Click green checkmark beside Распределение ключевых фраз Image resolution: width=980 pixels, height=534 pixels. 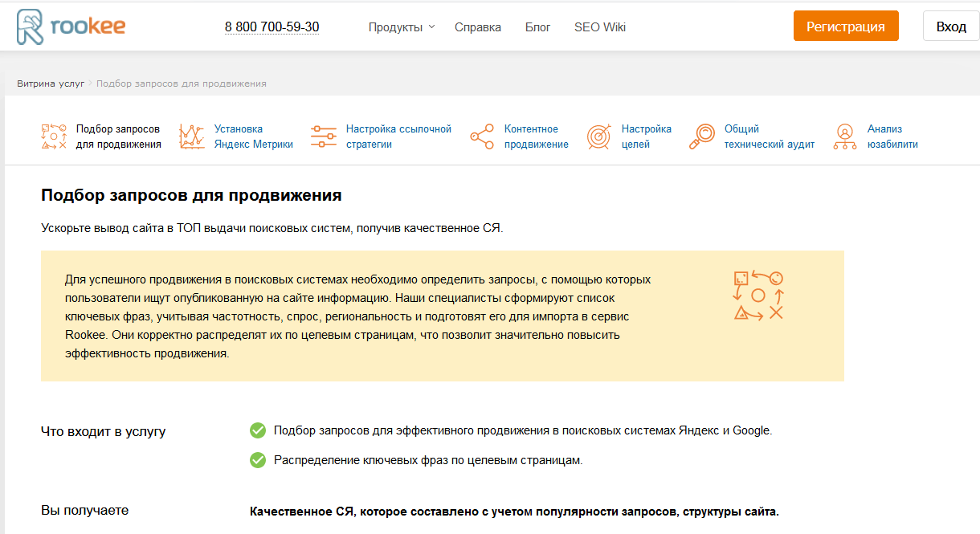tap(258, 460)
